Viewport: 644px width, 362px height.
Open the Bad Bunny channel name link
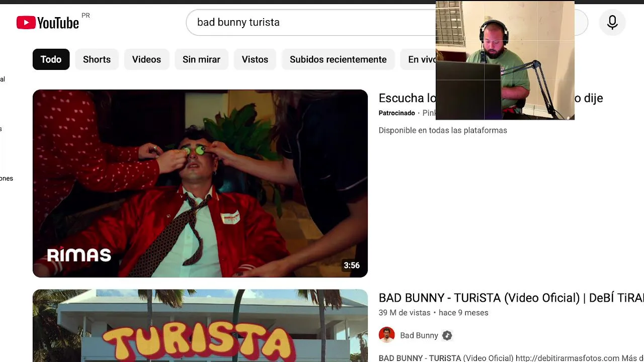tap(419, 335)
